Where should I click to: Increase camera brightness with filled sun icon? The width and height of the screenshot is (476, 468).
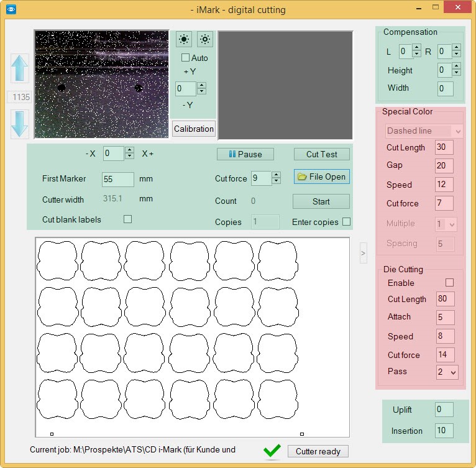pos(184,39)
